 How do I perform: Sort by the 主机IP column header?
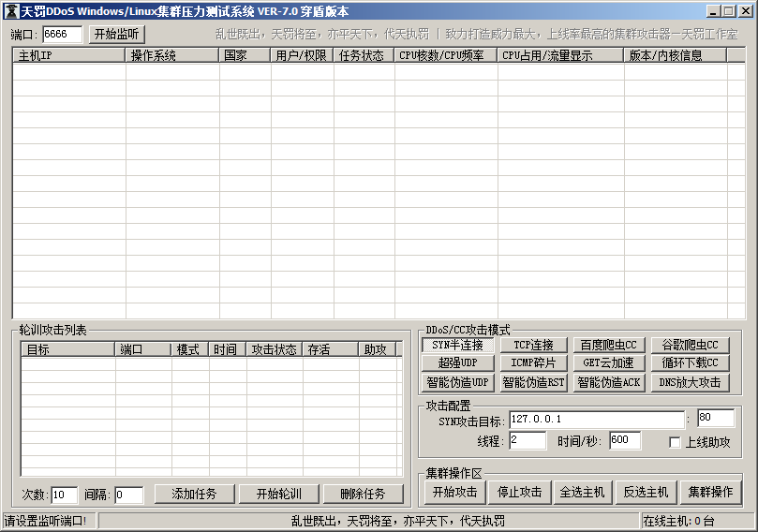[x=68, y=55]
